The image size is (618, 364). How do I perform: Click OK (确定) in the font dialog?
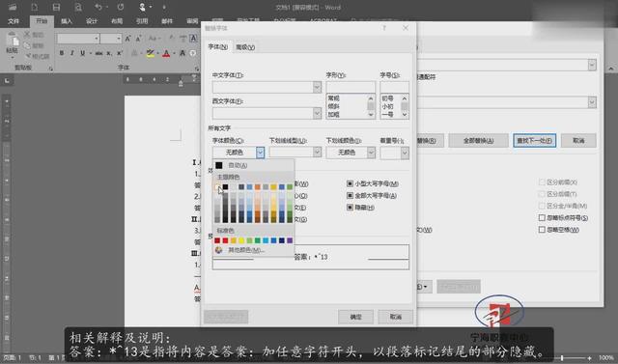click(355, 317)
